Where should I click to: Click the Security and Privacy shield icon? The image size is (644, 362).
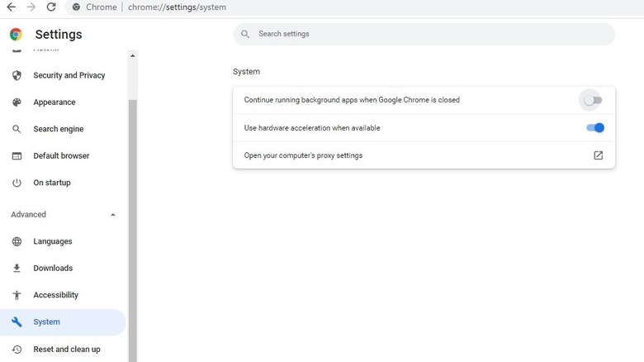coord(17,75)
